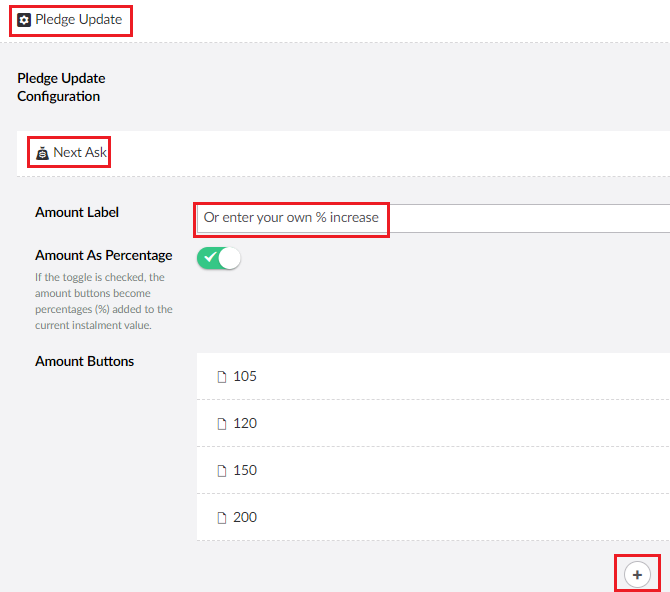Click the document icon beside 120
Screen dimensions: 670x592
click(222, 424)
